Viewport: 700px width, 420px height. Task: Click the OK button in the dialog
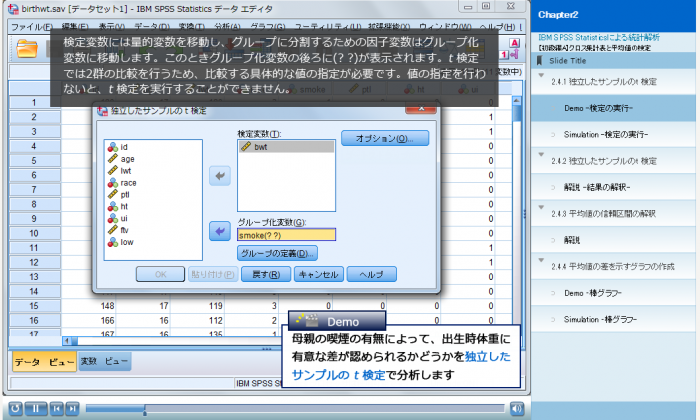160,274
